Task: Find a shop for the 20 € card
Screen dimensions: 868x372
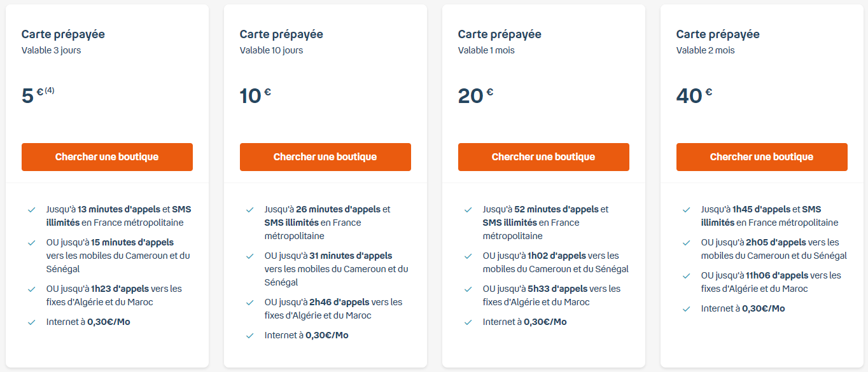Action: coord(543,157)
